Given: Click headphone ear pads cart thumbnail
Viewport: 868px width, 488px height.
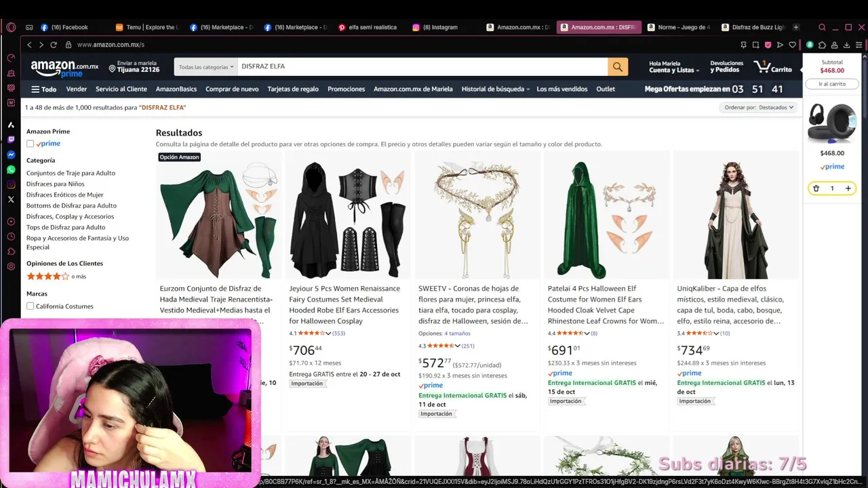Looking at the screenshot, I should 832,123.
